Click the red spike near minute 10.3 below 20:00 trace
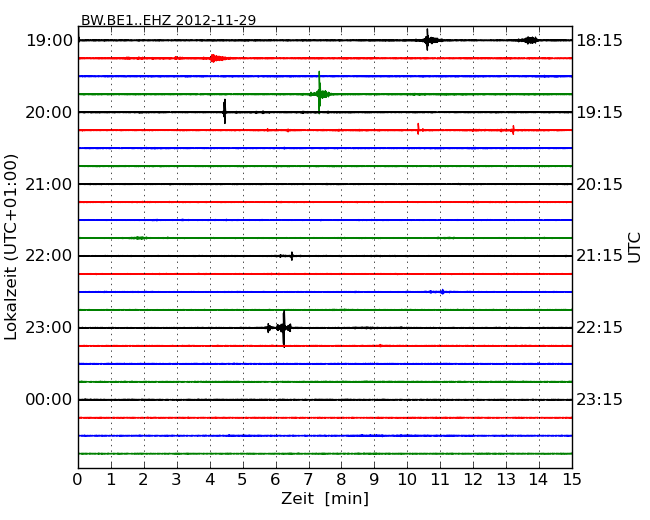The image size is (650, 520). point(418,129)
